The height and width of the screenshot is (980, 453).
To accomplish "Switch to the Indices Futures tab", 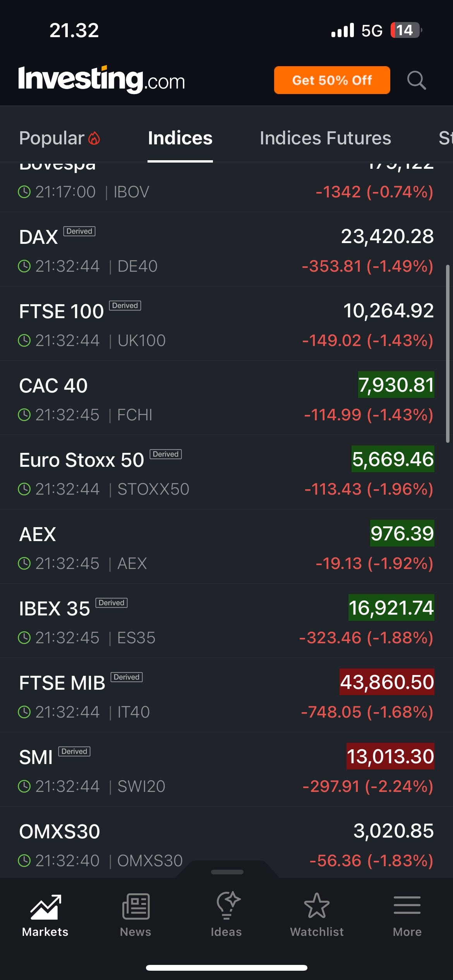I will point(325,138).
